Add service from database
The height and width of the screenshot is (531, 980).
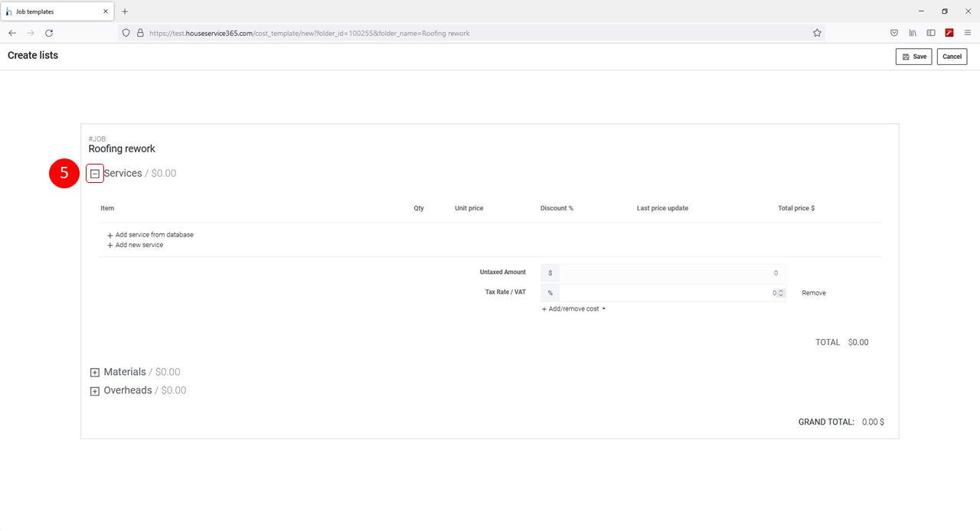tap(150, 235)
